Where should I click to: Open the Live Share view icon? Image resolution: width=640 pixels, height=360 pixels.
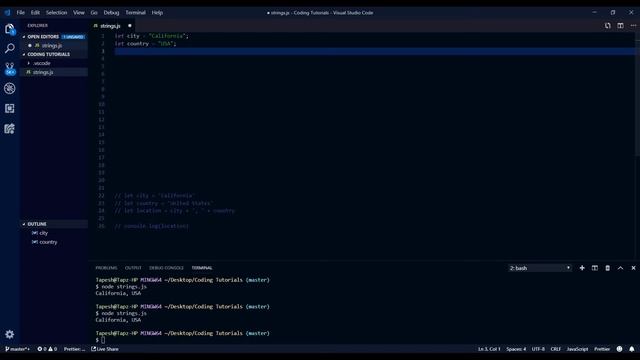pyautogui.click(x=10, y=129)
